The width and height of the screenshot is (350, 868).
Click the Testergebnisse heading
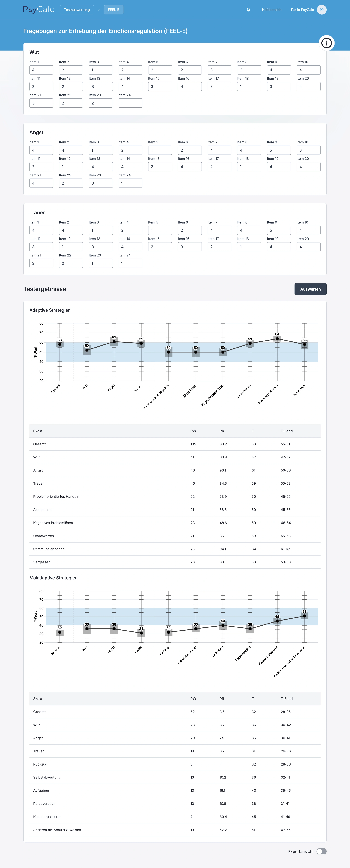[45, 289]
